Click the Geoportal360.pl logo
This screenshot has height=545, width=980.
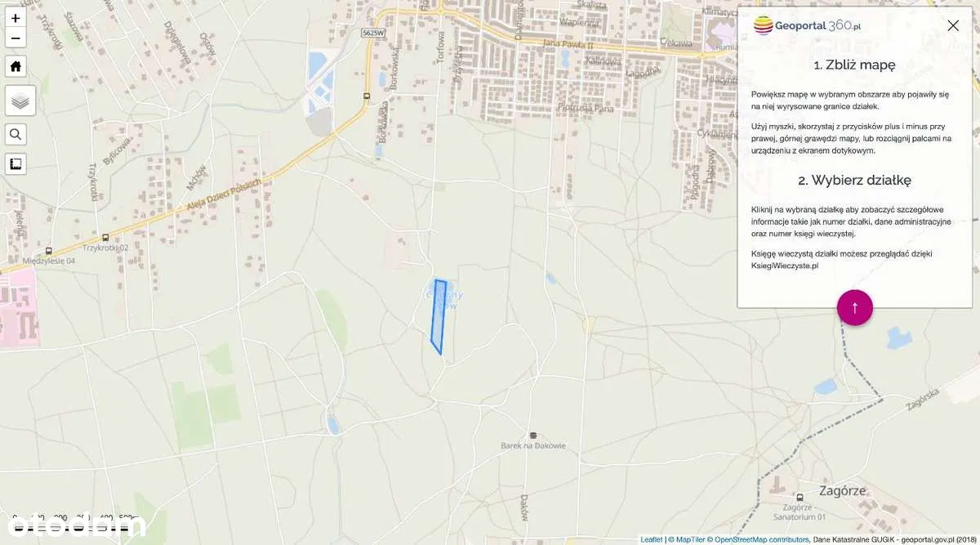(x=807, y=25)
